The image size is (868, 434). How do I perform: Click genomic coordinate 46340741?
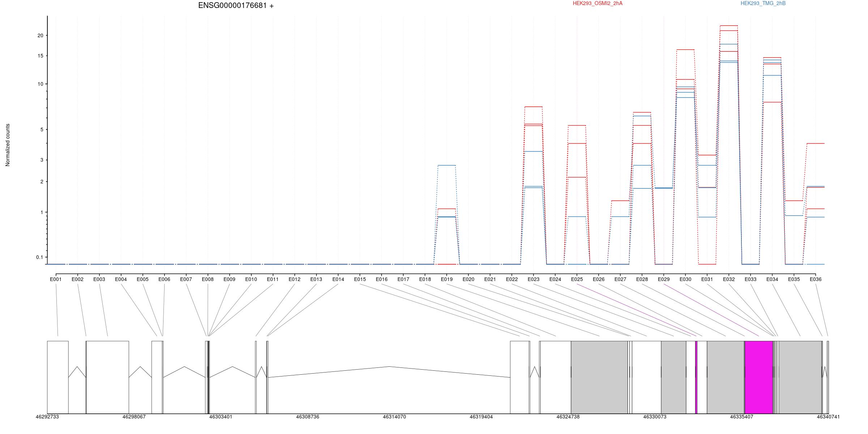tap(828, 417)
